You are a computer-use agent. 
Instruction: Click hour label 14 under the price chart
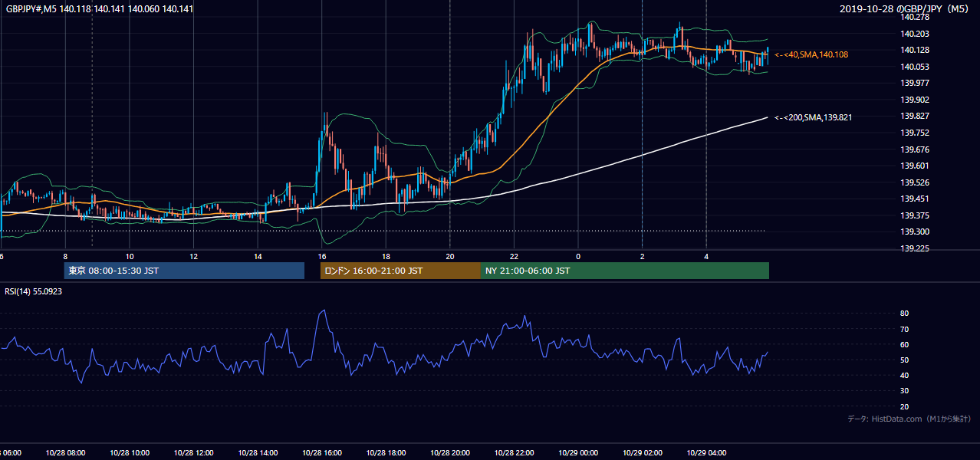pyautogui.click(x=258, y=256)
